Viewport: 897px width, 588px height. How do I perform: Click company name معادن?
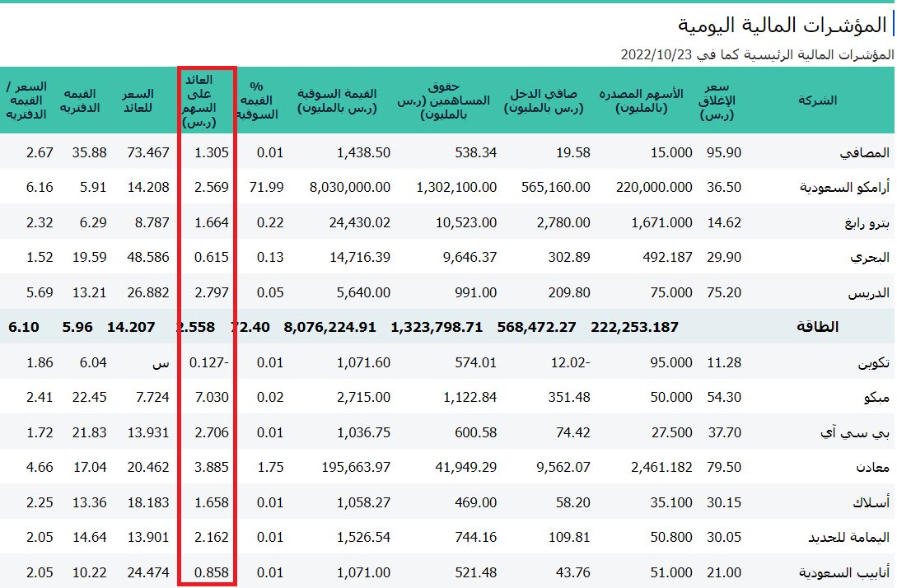point(872,467)
